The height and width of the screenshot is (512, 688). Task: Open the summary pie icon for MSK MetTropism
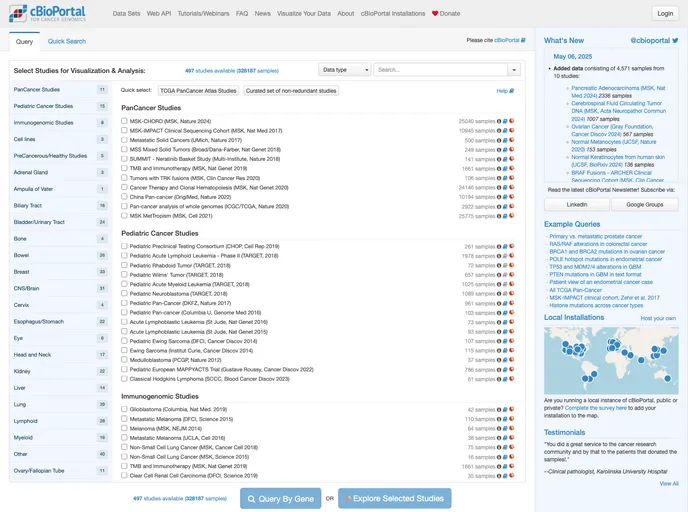tap(512, 216)
